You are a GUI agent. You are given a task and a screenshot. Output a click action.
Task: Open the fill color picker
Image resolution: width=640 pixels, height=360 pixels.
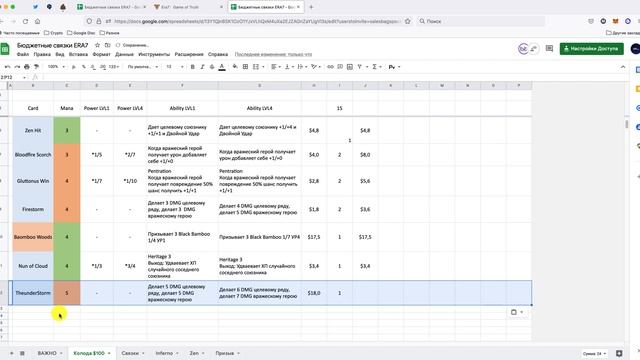pos(235,67)
